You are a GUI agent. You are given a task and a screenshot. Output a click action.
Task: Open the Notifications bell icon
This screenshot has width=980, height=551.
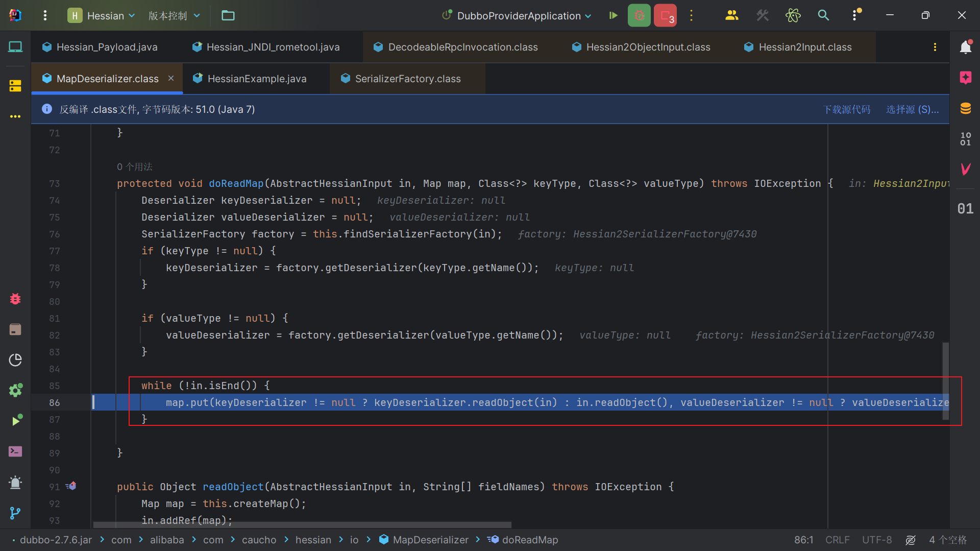(x=966, y=47)
